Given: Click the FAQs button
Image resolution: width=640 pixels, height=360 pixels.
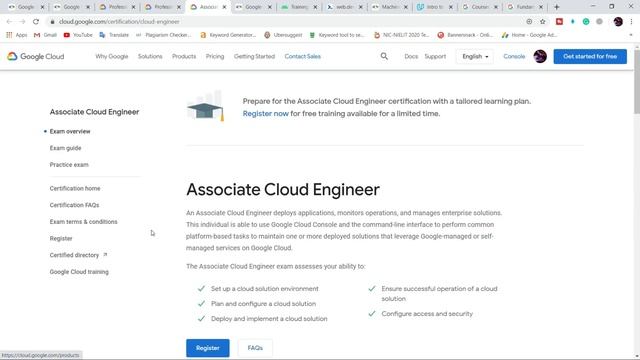Looking at the screenshot, I should (255, 348).
